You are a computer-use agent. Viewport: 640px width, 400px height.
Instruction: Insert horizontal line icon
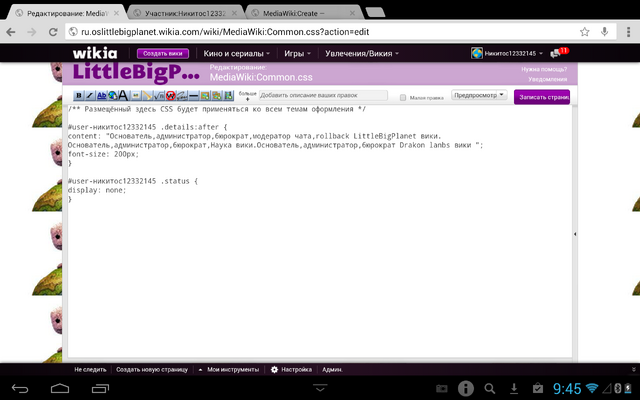click(194, 96)
